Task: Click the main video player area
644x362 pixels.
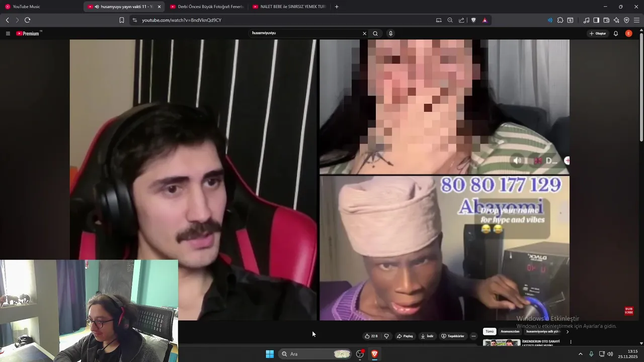Action: [319, 179]
